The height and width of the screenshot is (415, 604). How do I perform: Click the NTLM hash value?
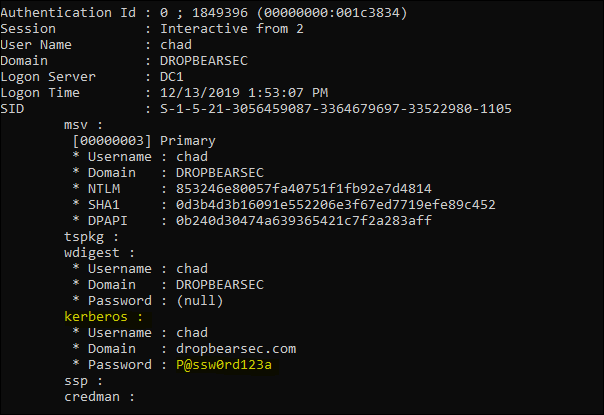pyautogui.click(x=304, y=188)
